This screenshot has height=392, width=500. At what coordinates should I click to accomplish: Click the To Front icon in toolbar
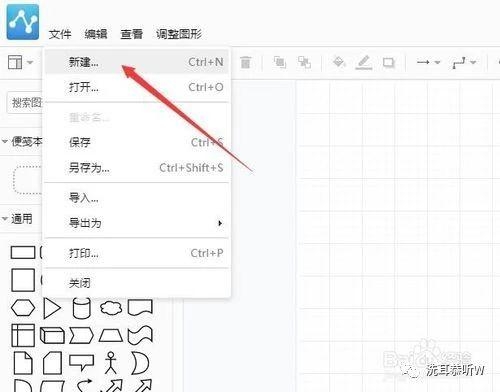pos(279,62)
